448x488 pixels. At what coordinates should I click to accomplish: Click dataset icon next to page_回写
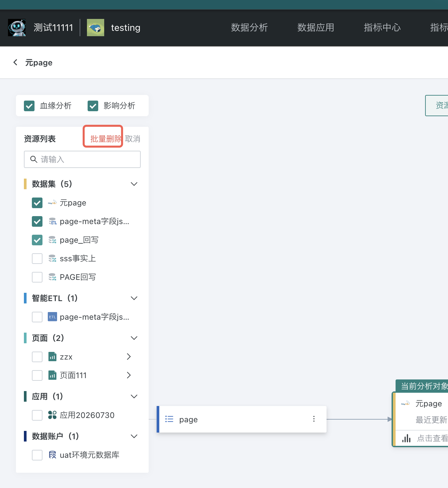(52, 240)
